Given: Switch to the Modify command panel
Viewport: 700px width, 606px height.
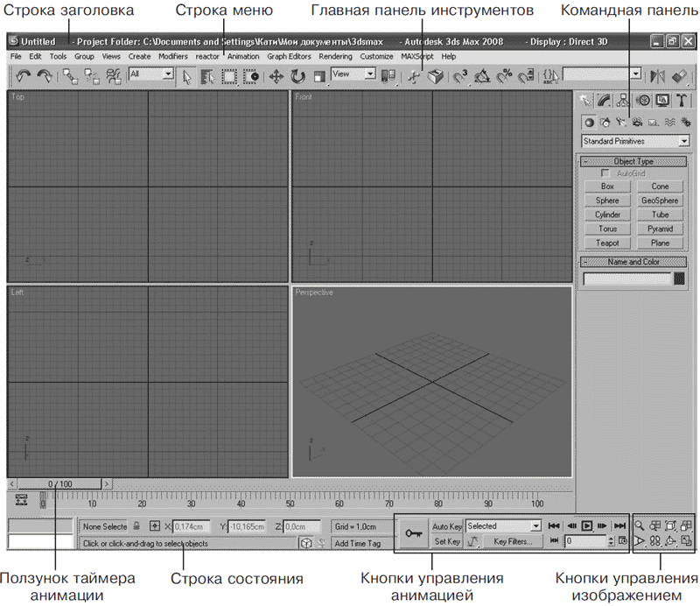Looking at the screenshot, I should tap(603, 100).
